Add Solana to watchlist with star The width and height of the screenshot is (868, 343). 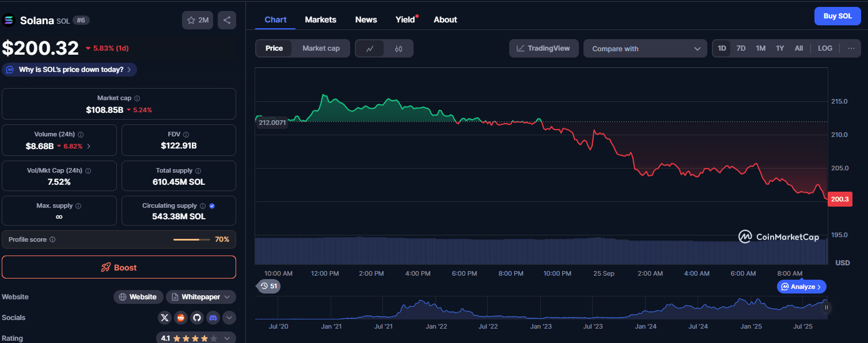pos(198,20)
